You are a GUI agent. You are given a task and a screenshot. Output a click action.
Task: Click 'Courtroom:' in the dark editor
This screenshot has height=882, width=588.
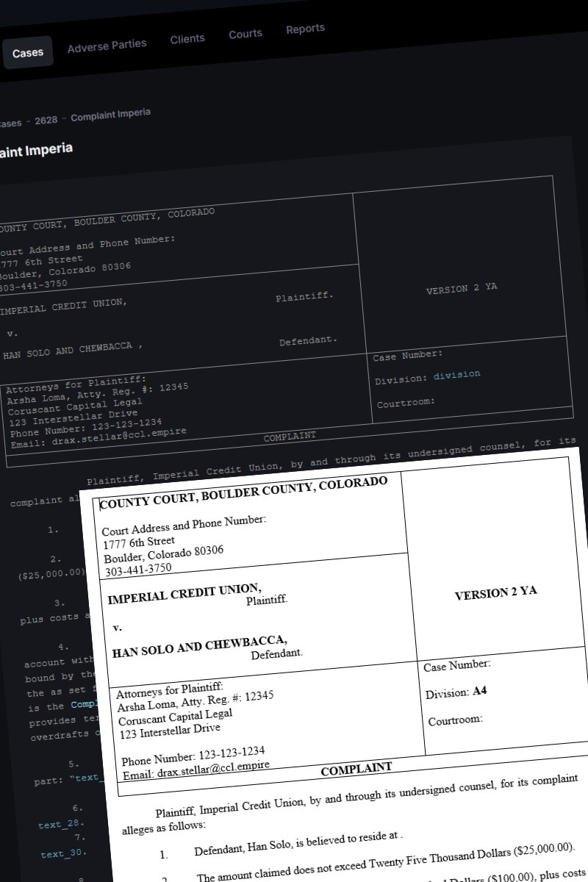(406, 403)
